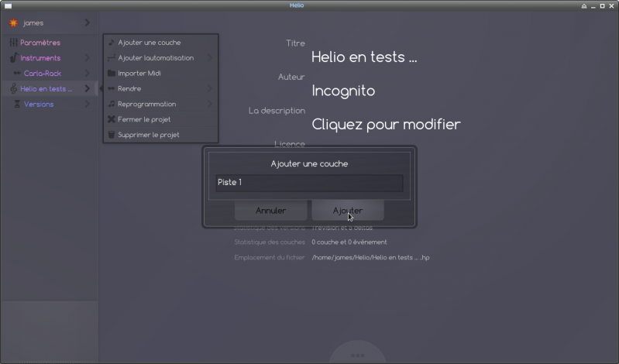Choose Ajouter l'automatisation menu entry
This screenshot has width=619, height=364.
click(x=160, y=57)
